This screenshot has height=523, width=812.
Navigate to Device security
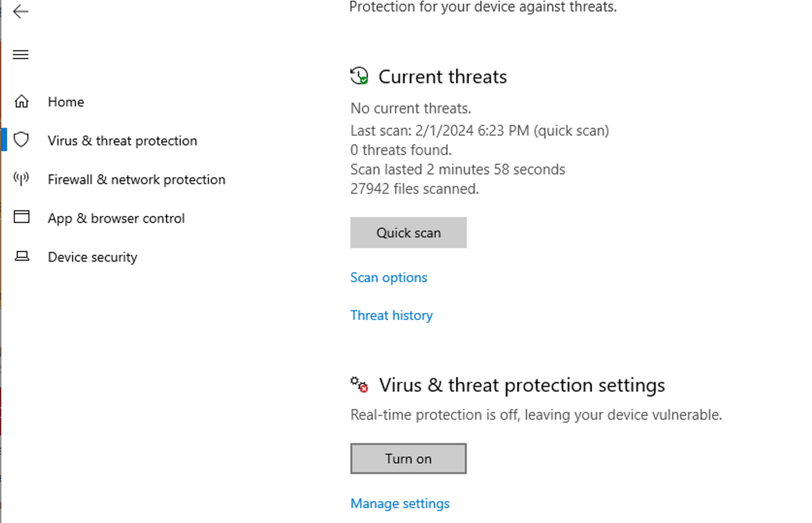(92, 257)
